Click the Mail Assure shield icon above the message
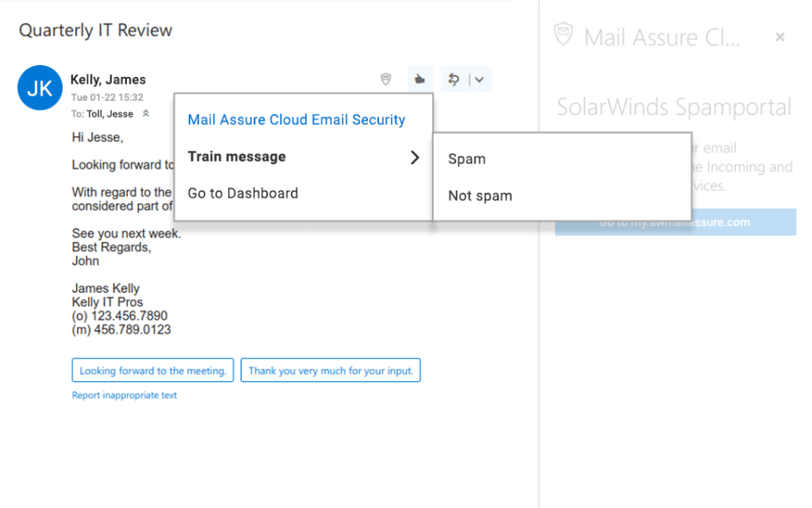This screenshot has width=812, height=508. pos(386,79)
